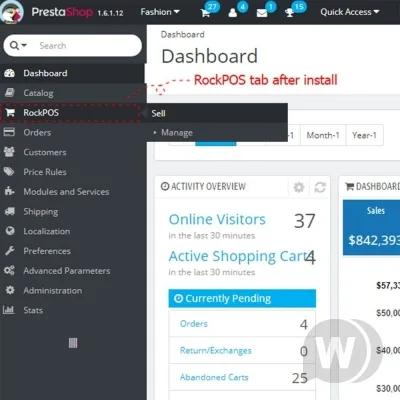Select the Year-1 date range button
Screen dimensions: 400x400
point(365,135)
